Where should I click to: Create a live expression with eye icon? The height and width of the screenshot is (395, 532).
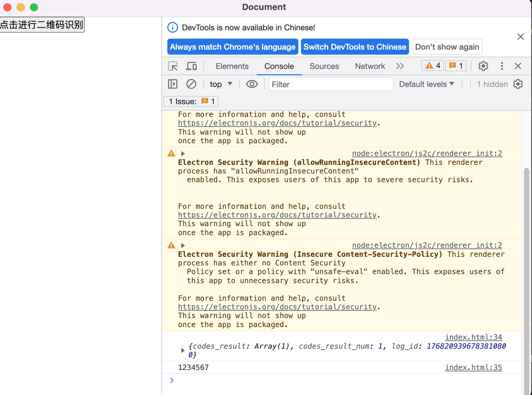coord(252,84)
